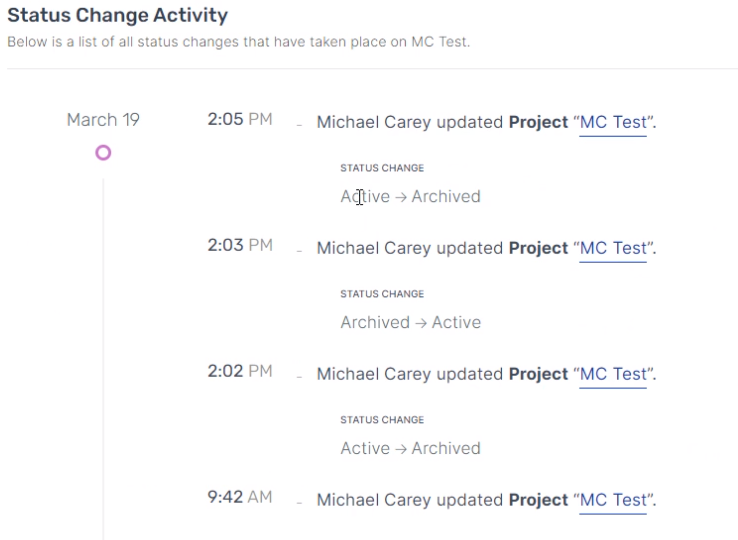Open MC Test link in 9:42 AM entry
The width and height of the screenshot is (738, 540).
click(613, 500)
